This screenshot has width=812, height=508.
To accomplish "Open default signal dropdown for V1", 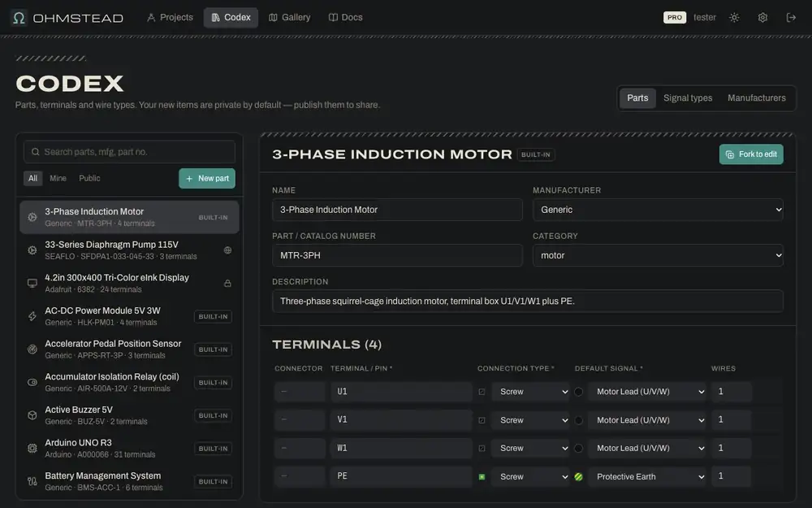I will pyautogui.click(x=647, y=420).
